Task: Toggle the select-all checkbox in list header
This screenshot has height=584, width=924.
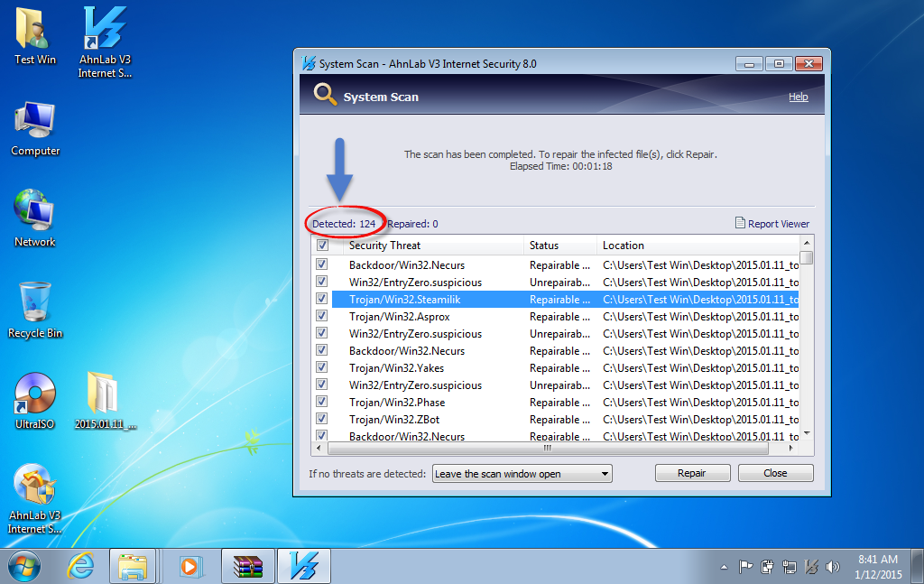Action: click(322, 246)
